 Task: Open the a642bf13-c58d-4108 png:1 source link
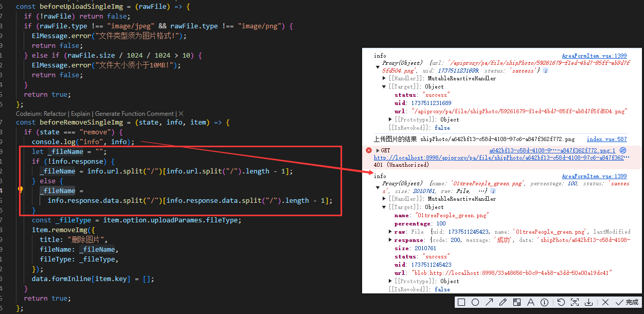click(x=552, y=150)
